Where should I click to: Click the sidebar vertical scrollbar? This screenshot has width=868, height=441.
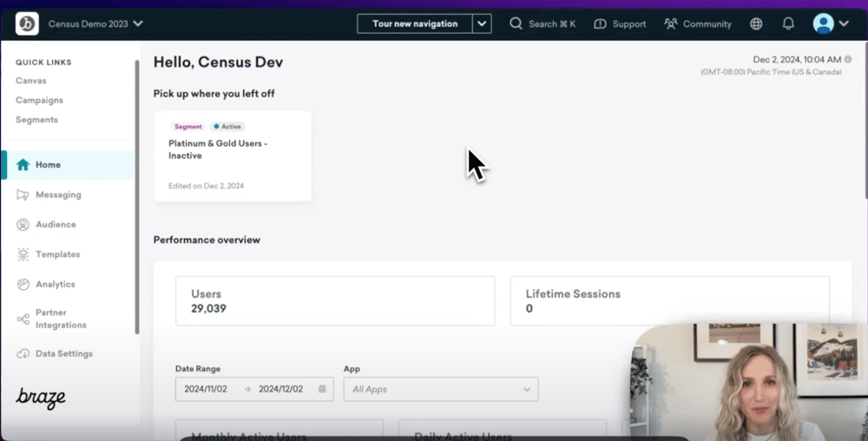click(x=137, y=197)
